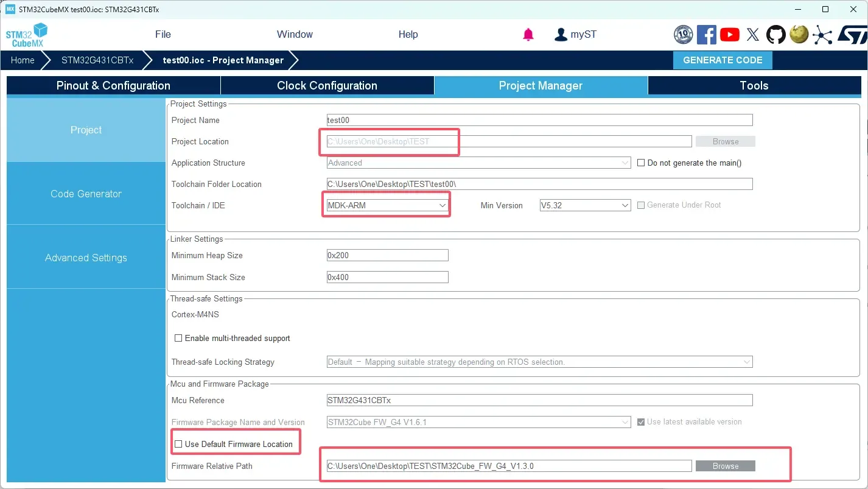Open the myST account icon
The height and width of the screenshot is (489, 868).
tap(561, 35)
